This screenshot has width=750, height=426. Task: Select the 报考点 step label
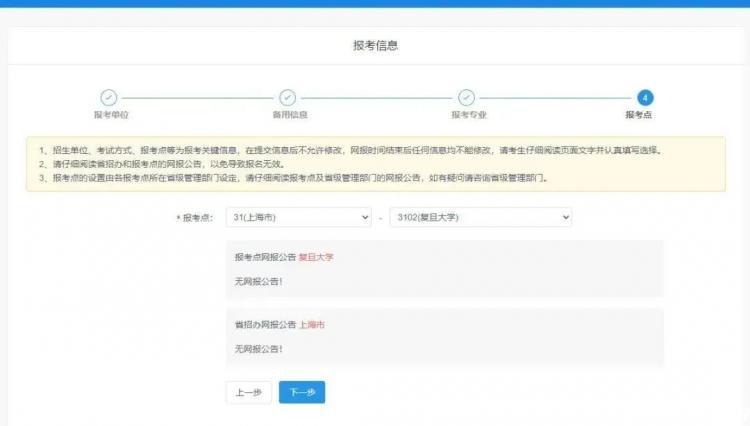639,115
